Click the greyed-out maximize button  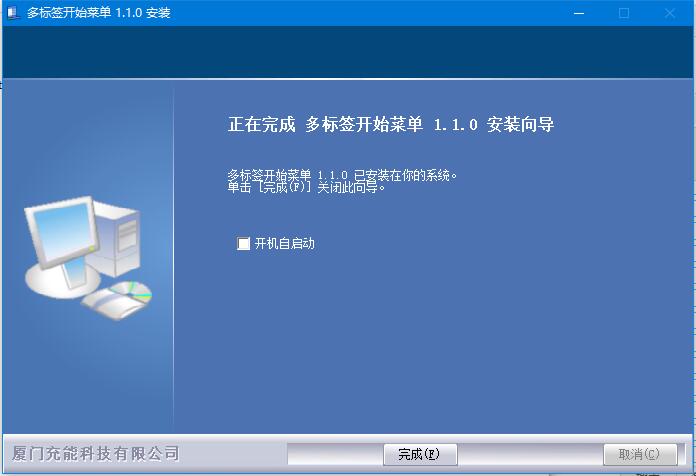click(624, 13)
